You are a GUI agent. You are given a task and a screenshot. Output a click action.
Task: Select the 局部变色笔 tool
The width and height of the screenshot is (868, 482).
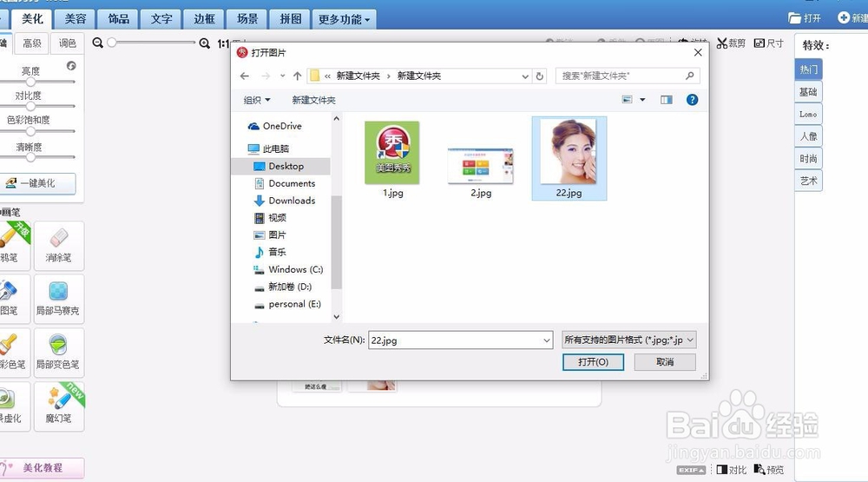59,353
